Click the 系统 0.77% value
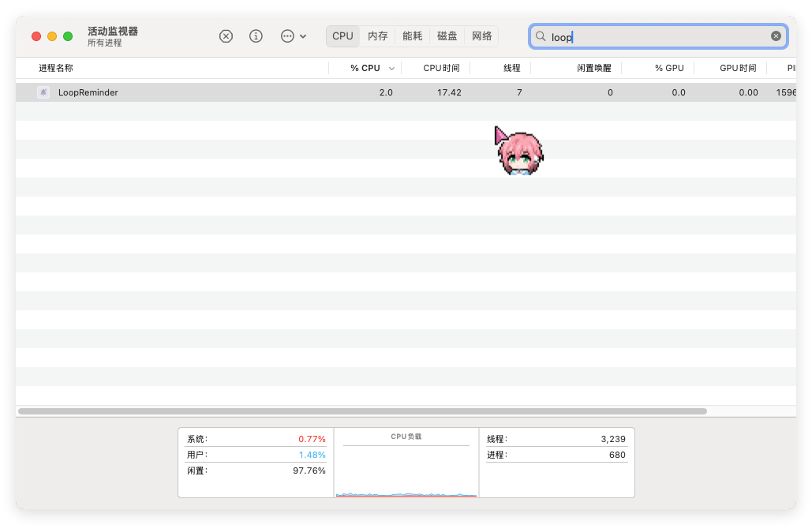Screen dimensions: 812x525 pos(312,439)
